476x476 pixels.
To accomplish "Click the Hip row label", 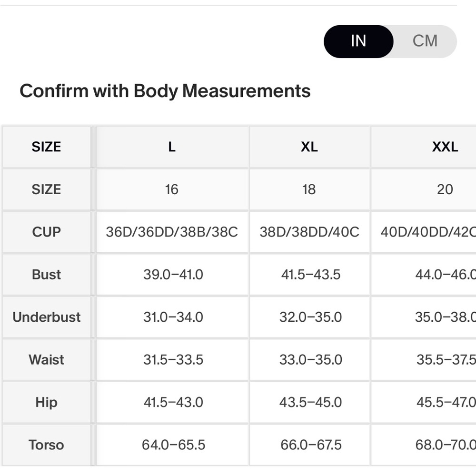I will (47, 402).
